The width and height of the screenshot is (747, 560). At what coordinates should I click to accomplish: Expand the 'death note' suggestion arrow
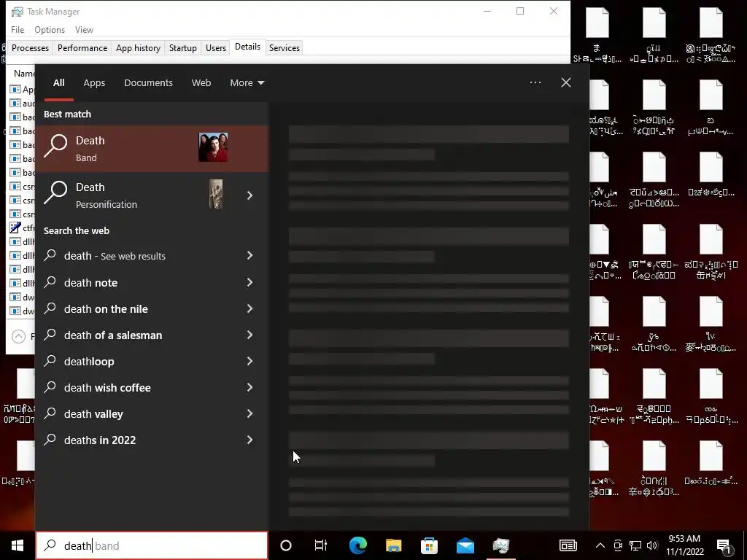249,282
